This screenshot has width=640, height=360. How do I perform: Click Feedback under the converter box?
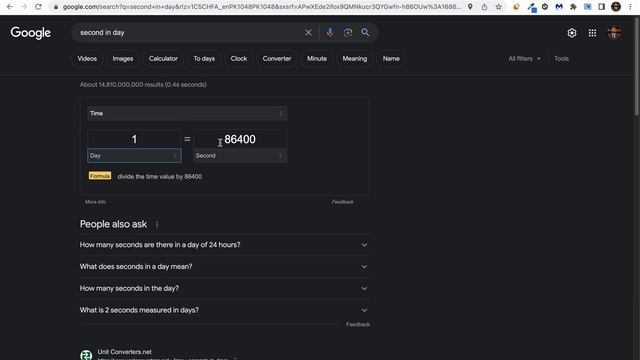point(342,202)
